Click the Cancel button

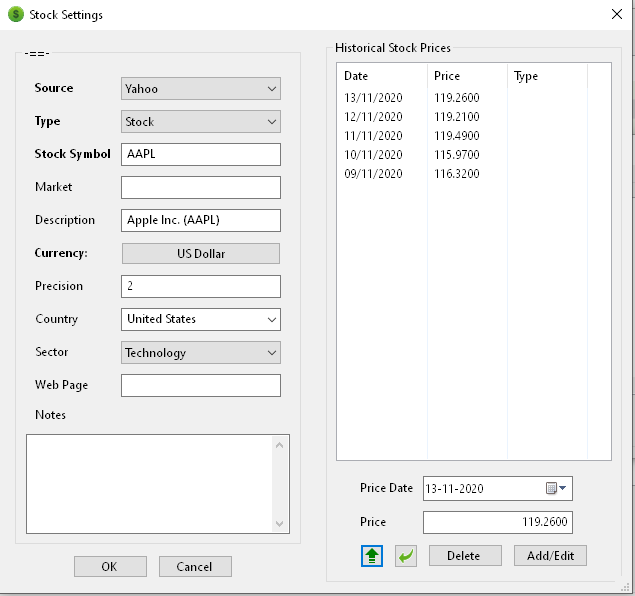[x=195, y=566]
